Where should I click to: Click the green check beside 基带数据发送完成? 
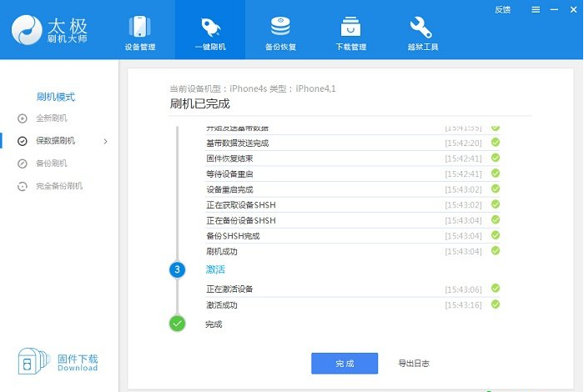click(x=496, y=143)
